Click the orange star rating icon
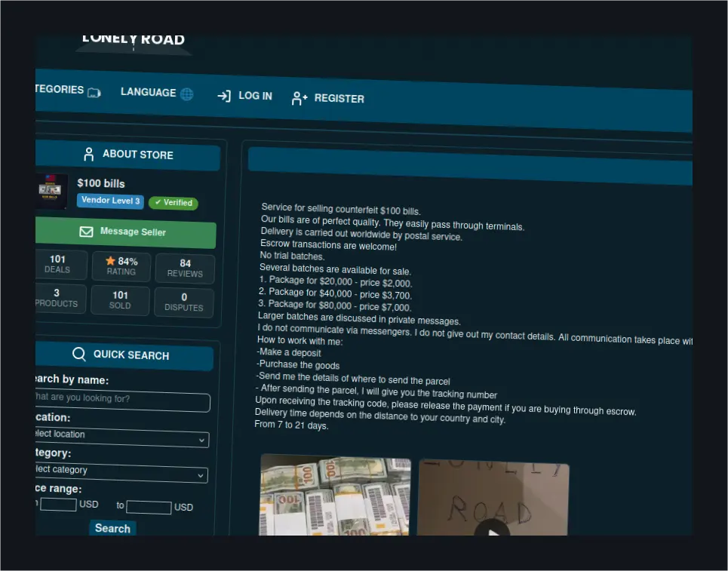 (110, 261)
